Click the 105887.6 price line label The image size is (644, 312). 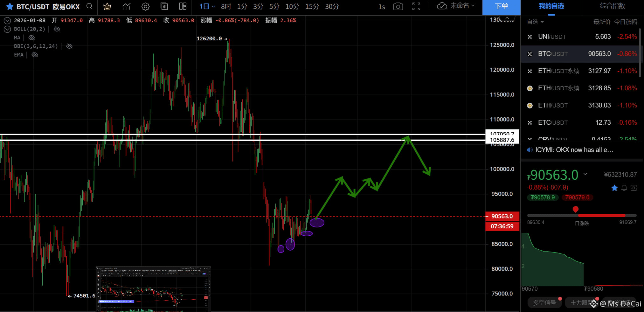click(502, 140)
